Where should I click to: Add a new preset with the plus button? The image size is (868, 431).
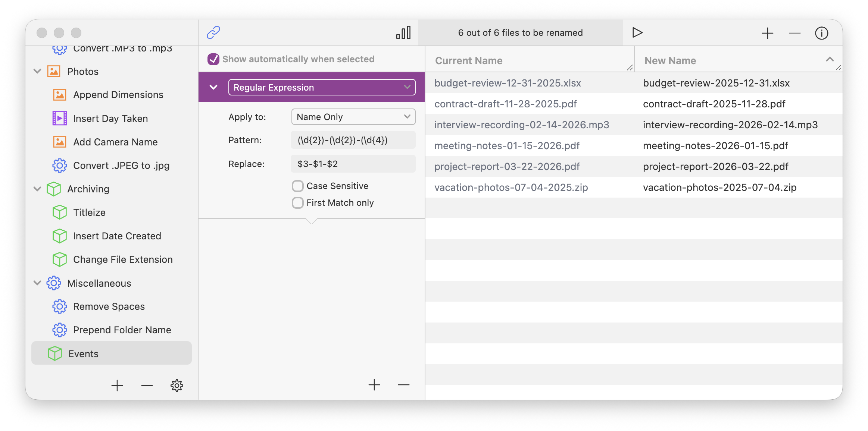pos(117,386)
